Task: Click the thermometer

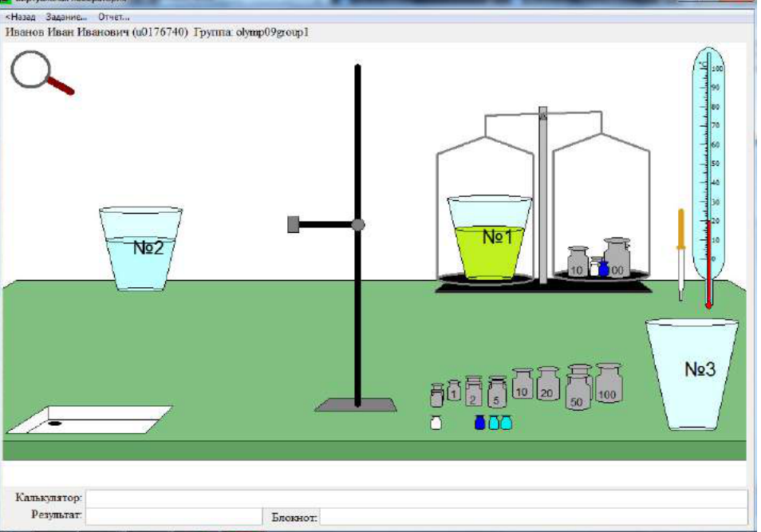Action: coord(708,178)
